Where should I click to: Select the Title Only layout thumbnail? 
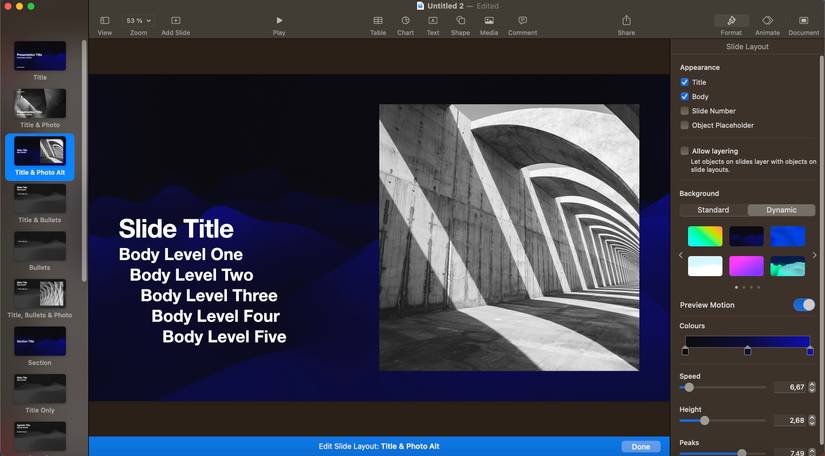click(x=40, y=389)
